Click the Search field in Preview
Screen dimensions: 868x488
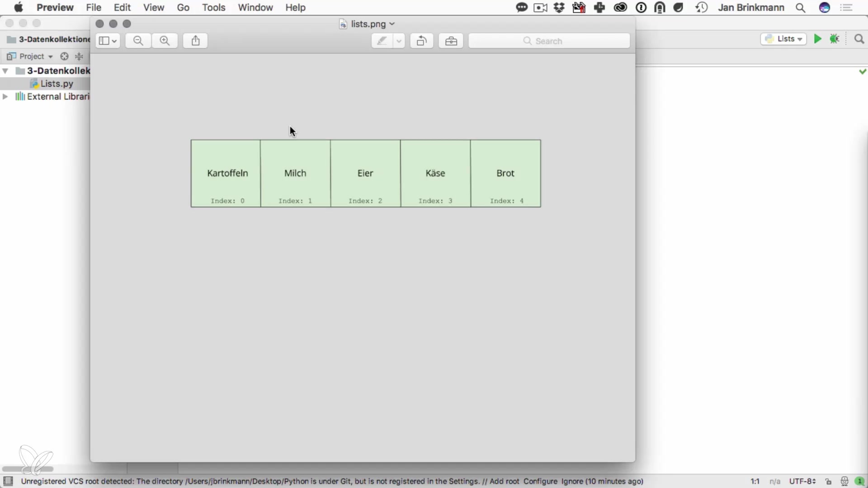pyautogui.click(x=549, y=41)
